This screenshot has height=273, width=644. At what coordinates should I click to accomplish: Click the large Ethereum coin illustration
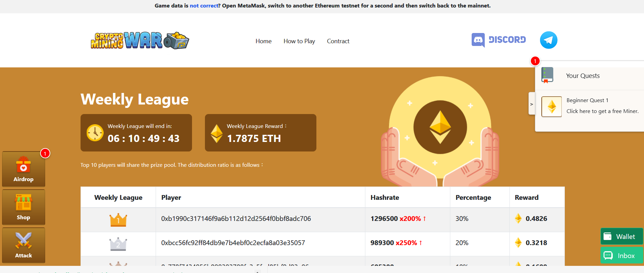(x=440, y=127)
